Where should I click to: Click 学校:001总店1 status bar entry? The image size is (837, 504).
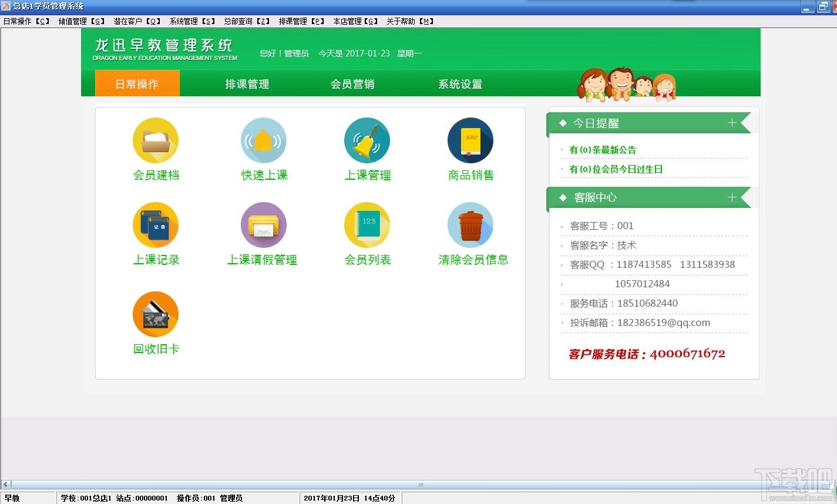click(x=85, y=498)
